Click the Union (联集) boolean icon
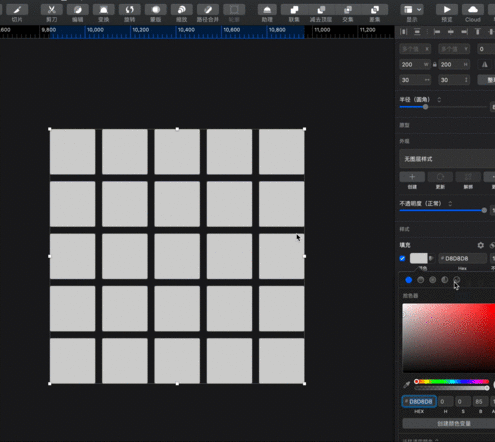The height and width of the screenshot is (442, 495). pos(294,10)
